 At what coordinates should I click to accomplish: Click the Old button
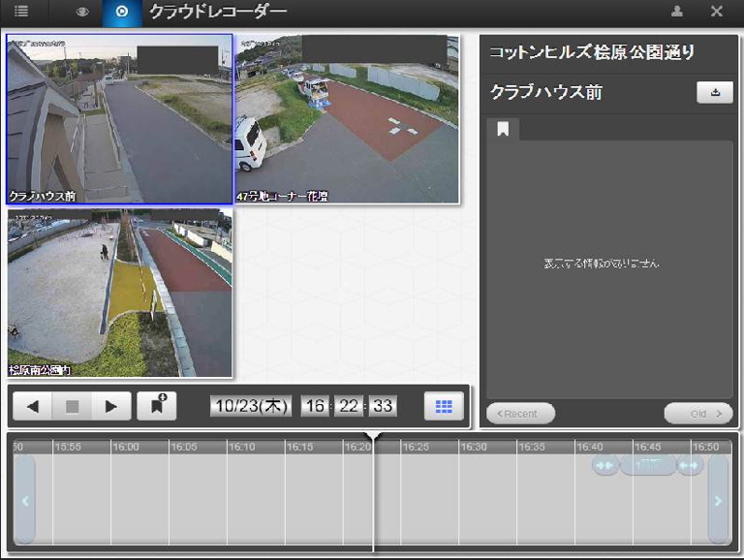point(697,414)
